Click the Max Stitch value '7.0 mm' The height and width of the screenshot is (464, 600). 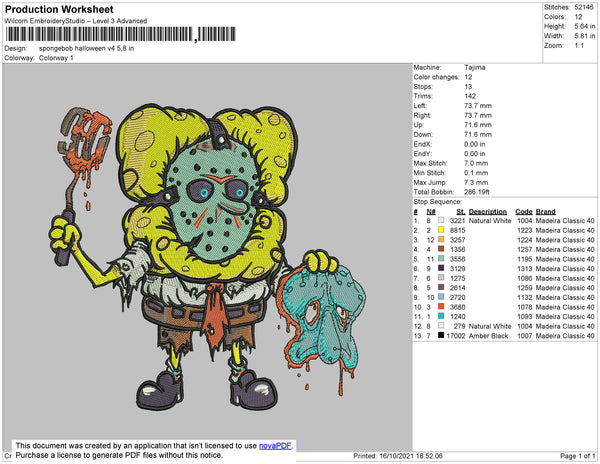(476, 163)
